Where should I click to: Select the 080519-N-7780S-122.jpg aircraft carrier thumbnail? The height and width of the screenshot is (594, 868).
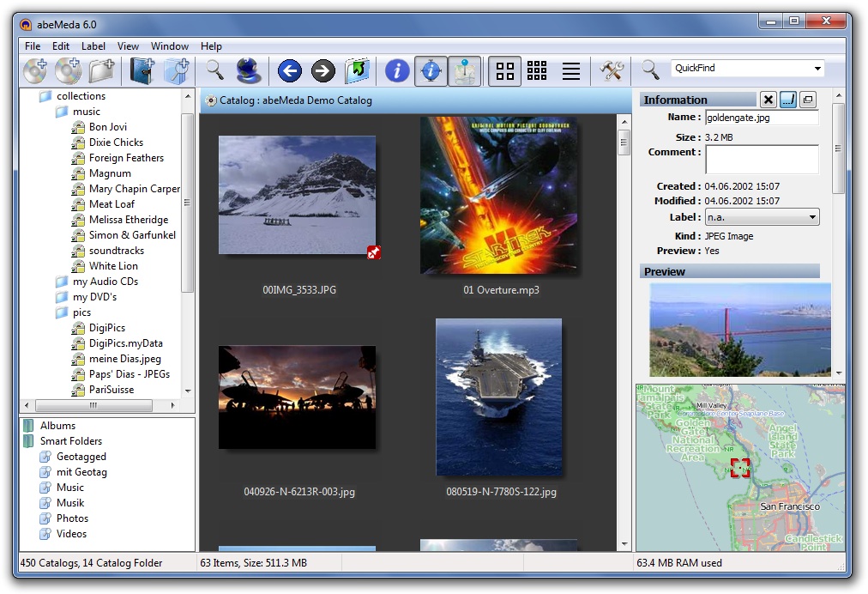[x=498, y=397]
